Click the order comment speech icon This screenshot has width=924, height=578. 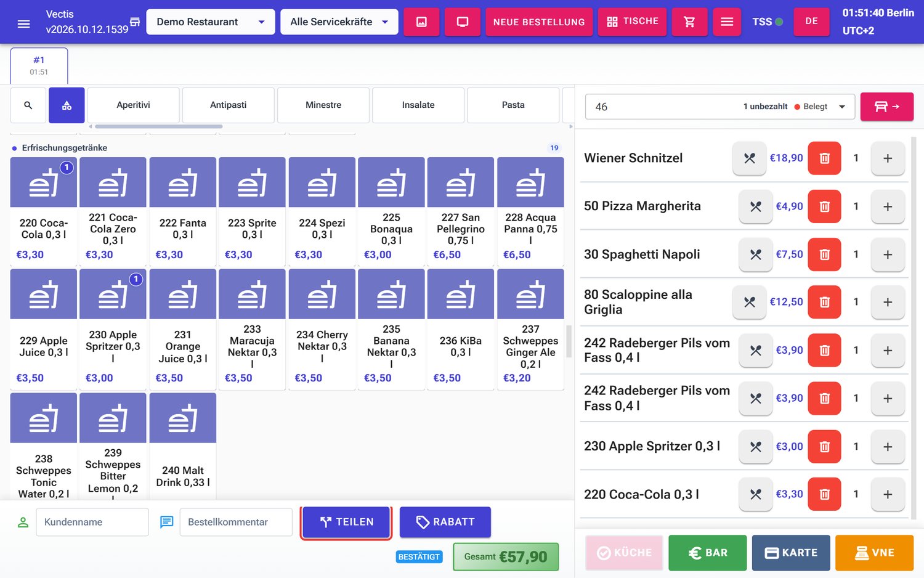click(166, 522)
